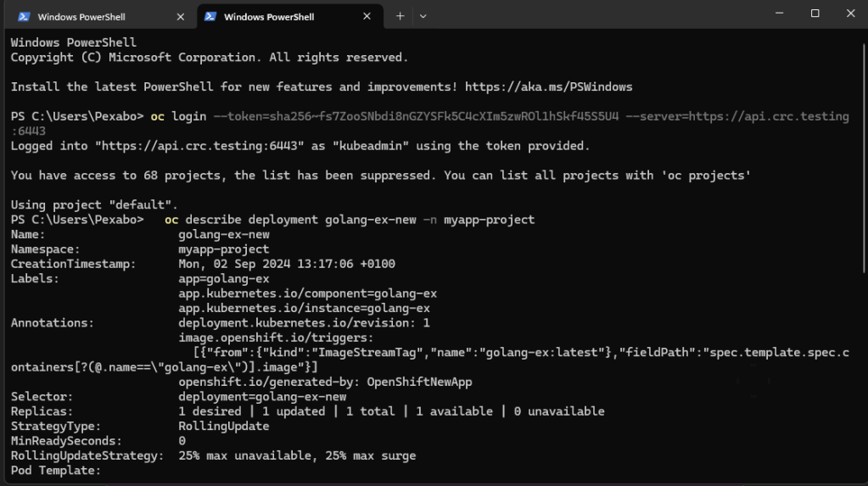Viewport: 868px width, 486px height.
Task: Switch to the first Windows PowerShell tab
Action: pyautogui.click(x=101, y=17)
